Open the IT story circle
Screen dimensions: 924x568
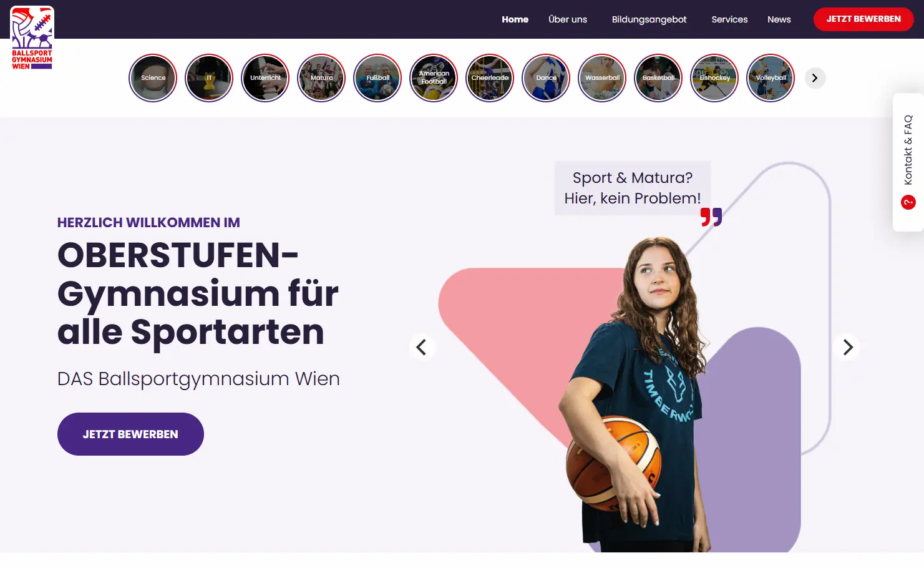209,78
